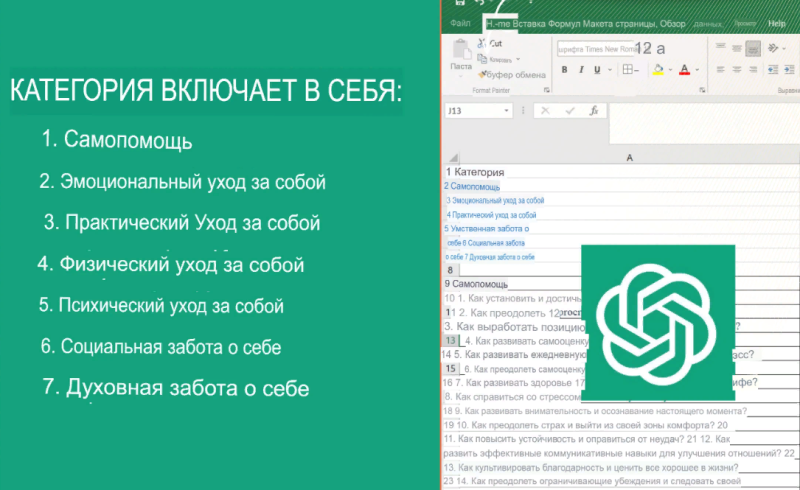This screenshot has height=490, width=800.
Task: Expand the Copy dropdown arrow
Action: click(518, 59)
